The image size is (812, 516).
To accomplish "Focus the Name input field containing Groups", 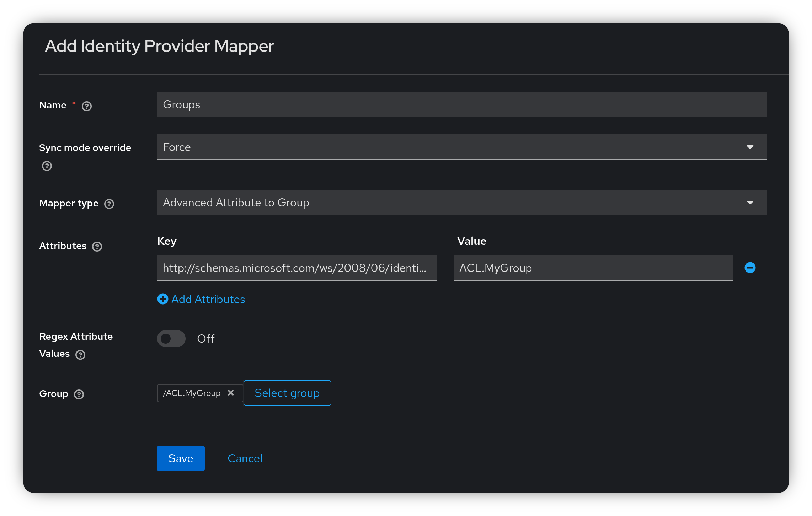I will pos(462,104).
